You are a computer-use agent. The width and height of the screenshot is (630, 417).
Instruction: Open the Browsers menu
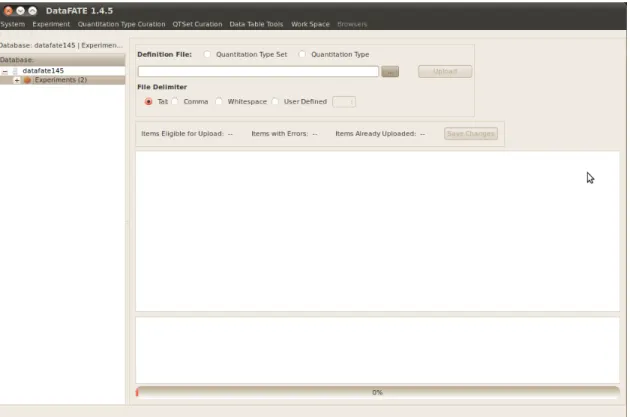click(x=352, y=24)
